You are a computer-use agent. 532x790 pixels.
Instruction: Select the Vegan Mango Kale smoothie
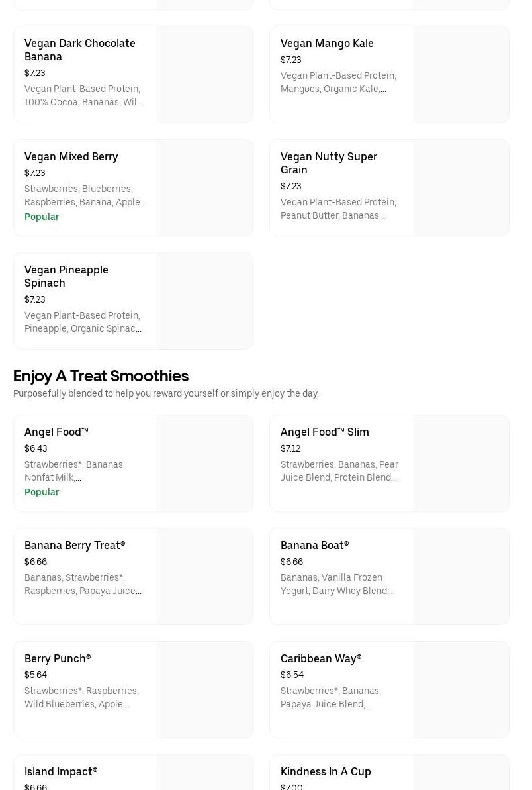coord(327,43)
